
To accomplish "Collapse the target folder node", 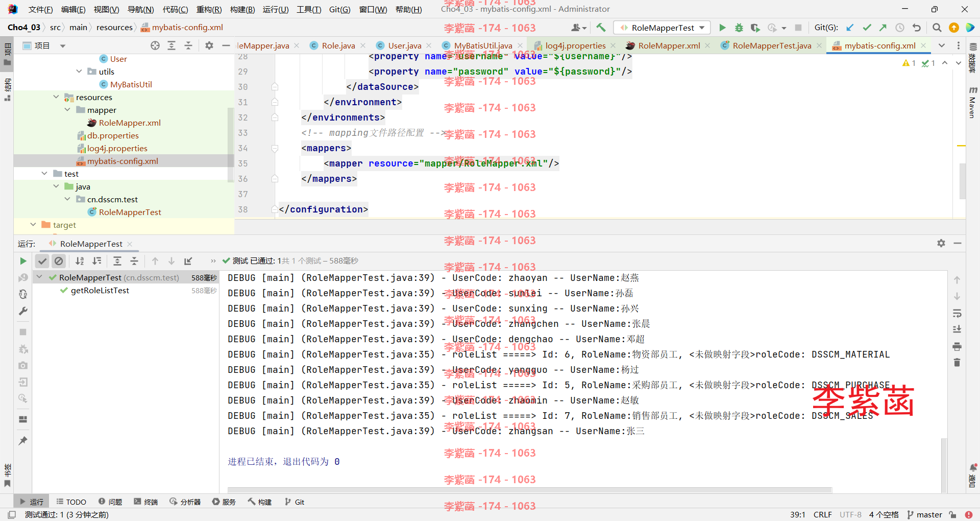I will pyautogui.click(x=33, y=225).
